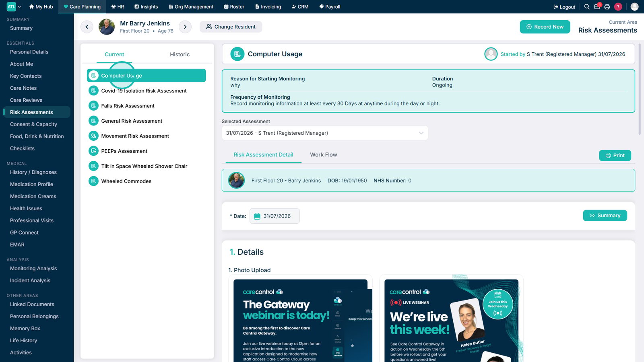Expand the ATL site dropdown chevron
644x362 pixels.
click(19, 7)
